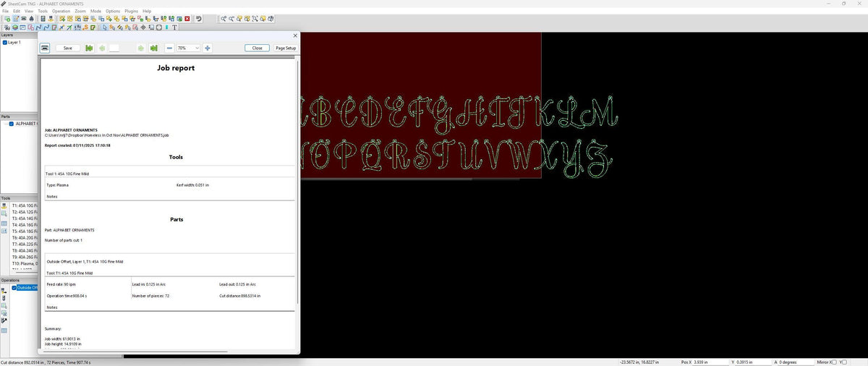Toggle the Mirror Y checkbox
This screenshot has width=868, height=366.
pos(844,361)
